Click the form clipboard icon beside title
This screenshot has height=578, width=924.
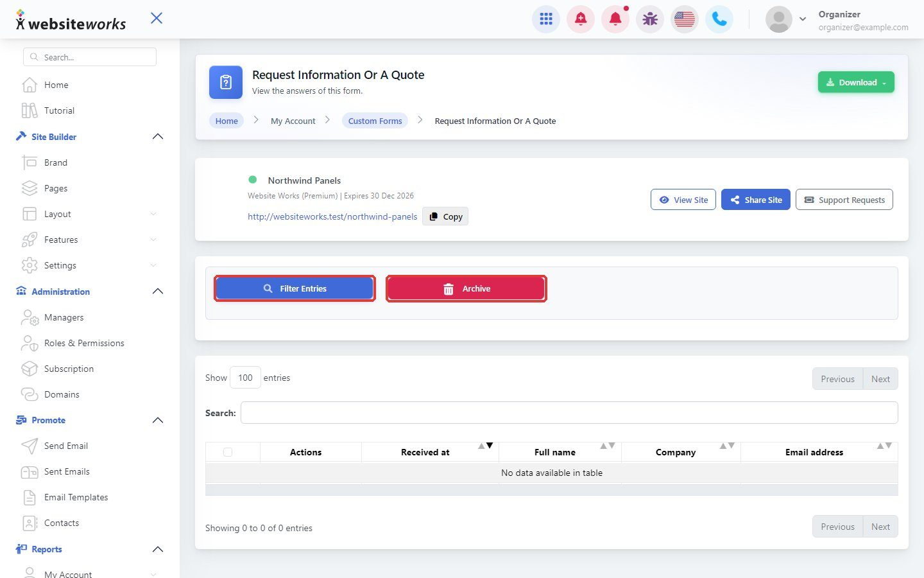pyautogui.click(x=226, y=82)
